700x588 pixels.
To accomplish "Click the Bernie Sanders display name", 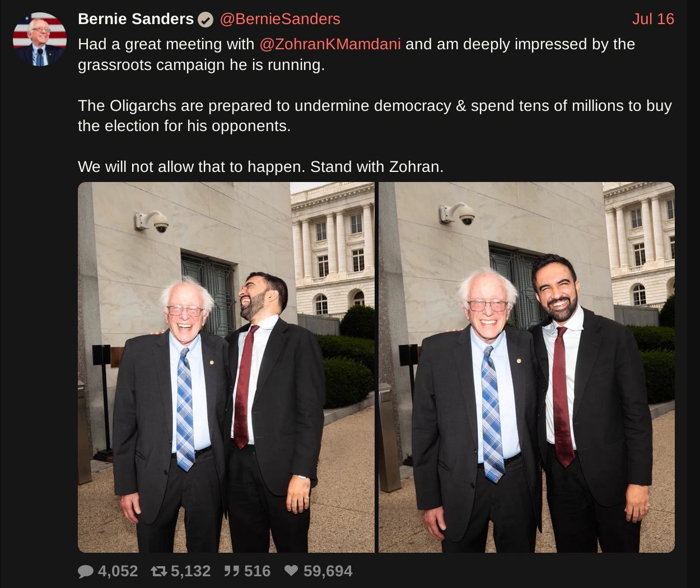I will pyautogui.click(x=136, y=19).
